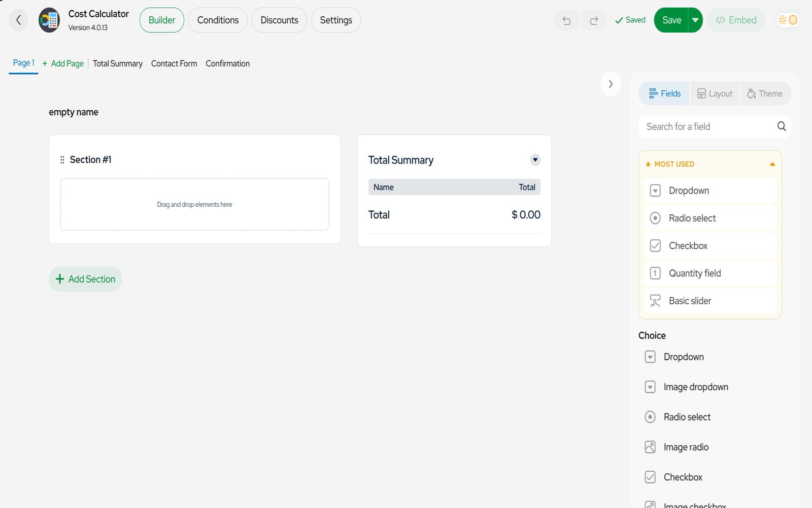Collapse the Most Used section
This screenshot has height=508, width=812.
[x=772, y=164]
